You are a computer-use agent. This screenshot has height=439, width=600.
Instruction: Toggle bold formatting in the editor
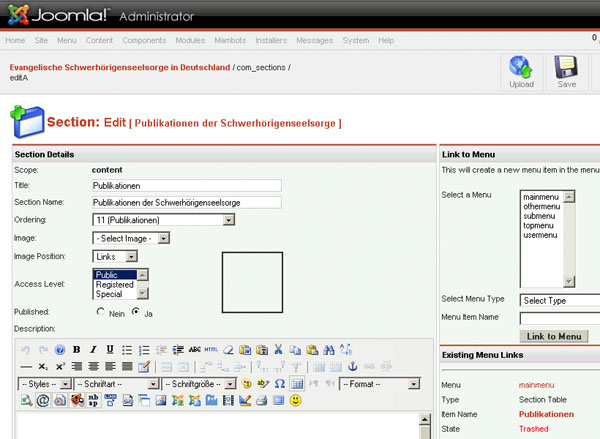[77, 350]
